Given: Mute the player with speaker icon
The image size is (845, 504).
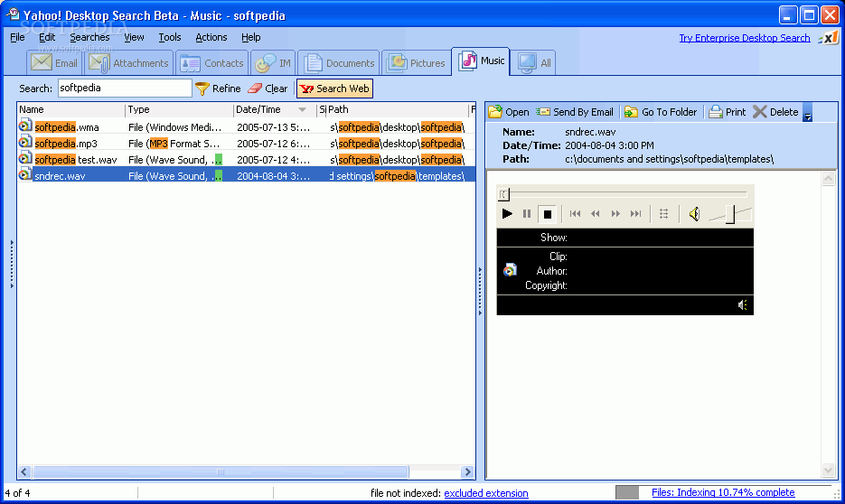Looking at the screenshot, I should [x=694, y=214].
